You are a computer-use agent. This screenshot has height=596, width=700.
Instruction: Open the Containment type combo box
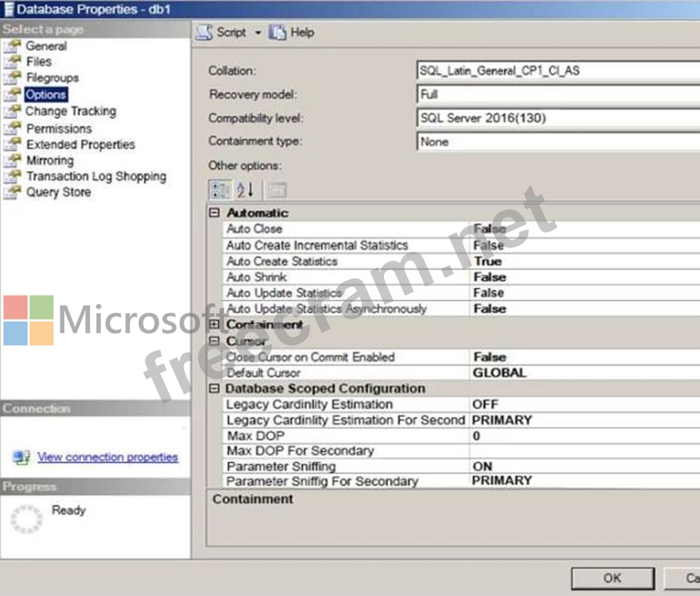coord(558,142)
